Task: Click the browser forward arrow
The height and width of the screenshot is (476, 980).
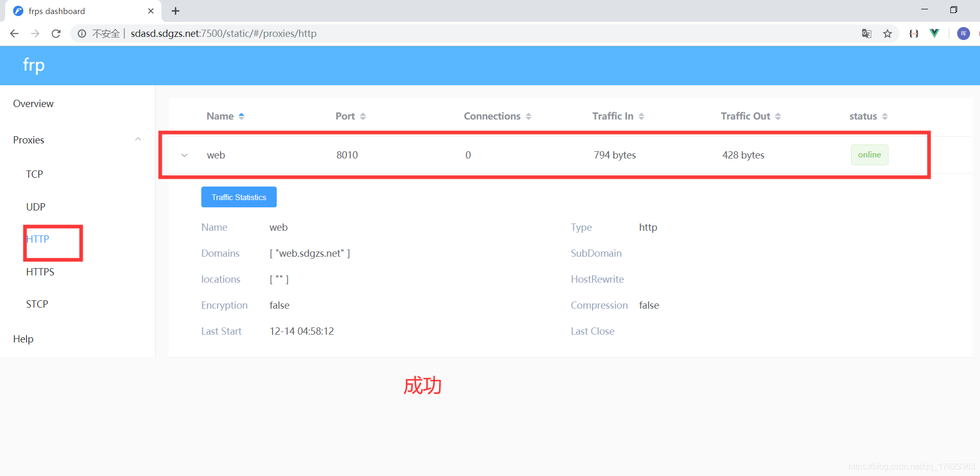Action: [x=35, y=34]
